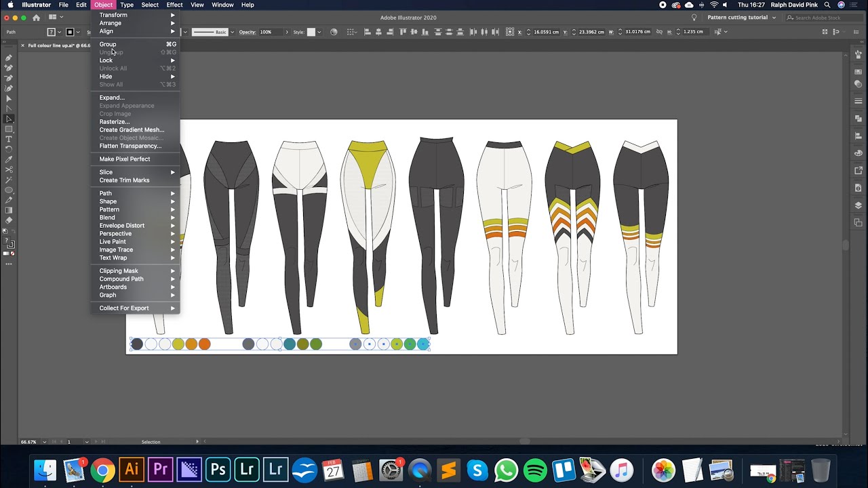Click the Width field 31.0176 cm

(638, 32)
